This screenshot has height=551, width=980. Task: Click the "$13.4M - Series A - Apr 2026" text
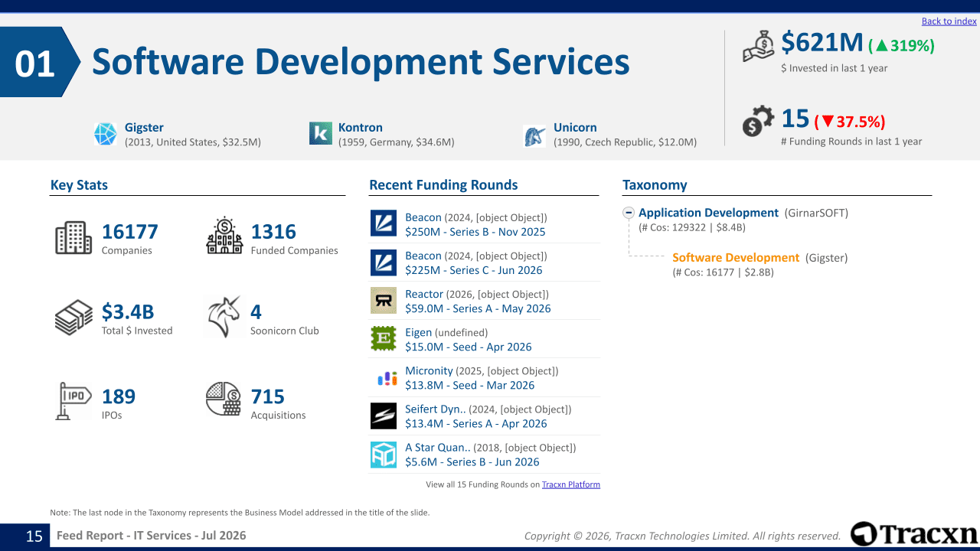coord(476,423)
